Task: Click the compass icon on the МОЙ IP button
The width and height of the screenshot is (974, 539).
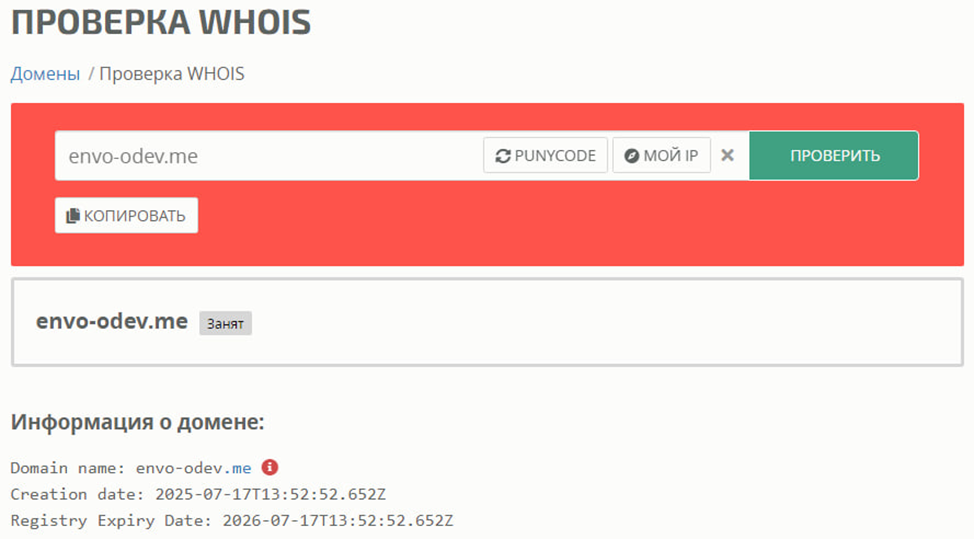Action: tap(631, 156)
